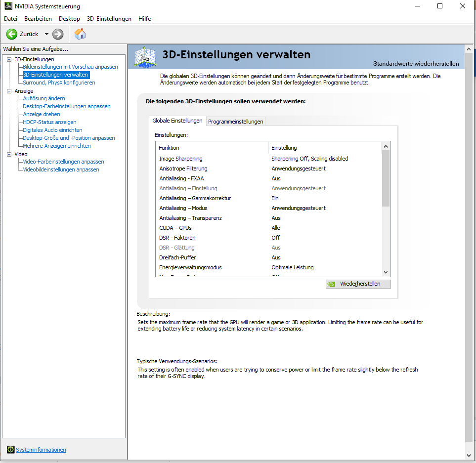Click main panel scroll-up arrow
476x463 pixels.
[469, 49]
